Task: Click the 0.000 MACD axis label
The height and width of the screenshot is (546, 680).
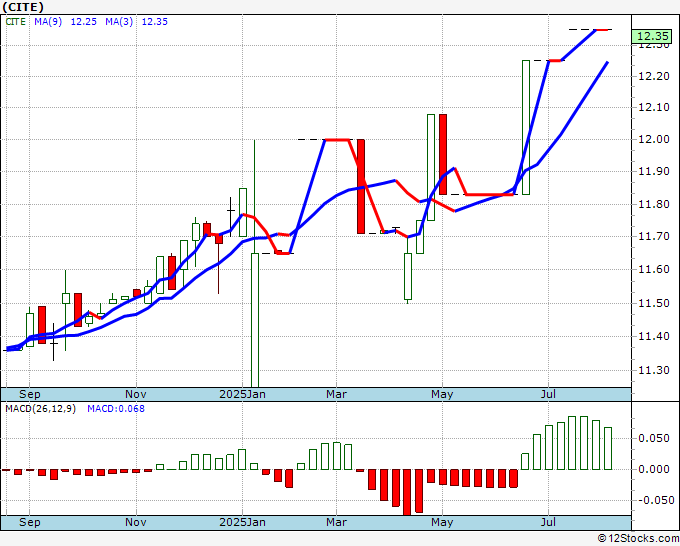Action: [654, 469]
